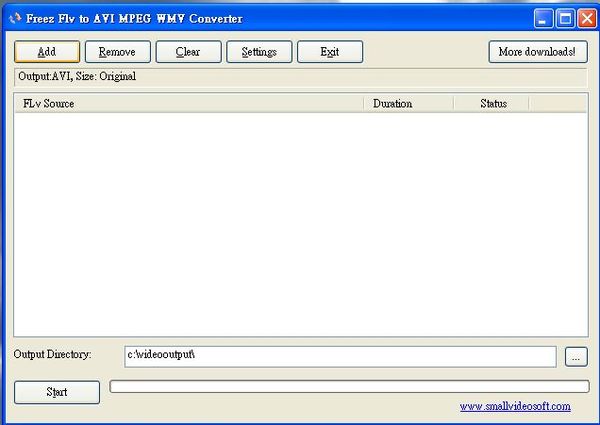
Task: Open More downloads! button
Action: (538, 52)
